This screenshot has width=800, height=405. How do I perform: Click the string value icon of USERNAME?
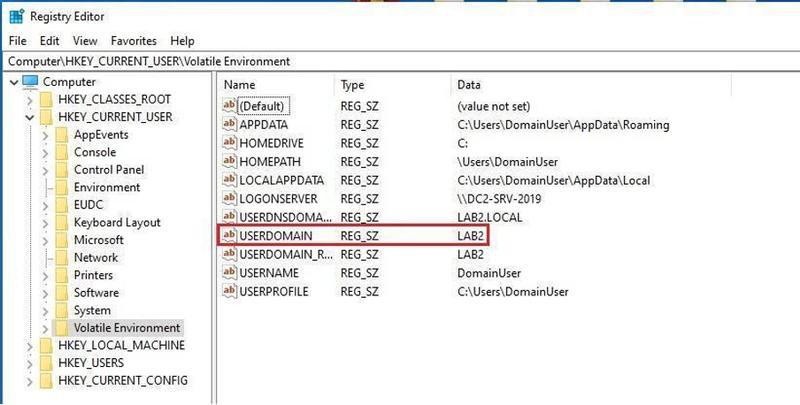tap(230, 272)
